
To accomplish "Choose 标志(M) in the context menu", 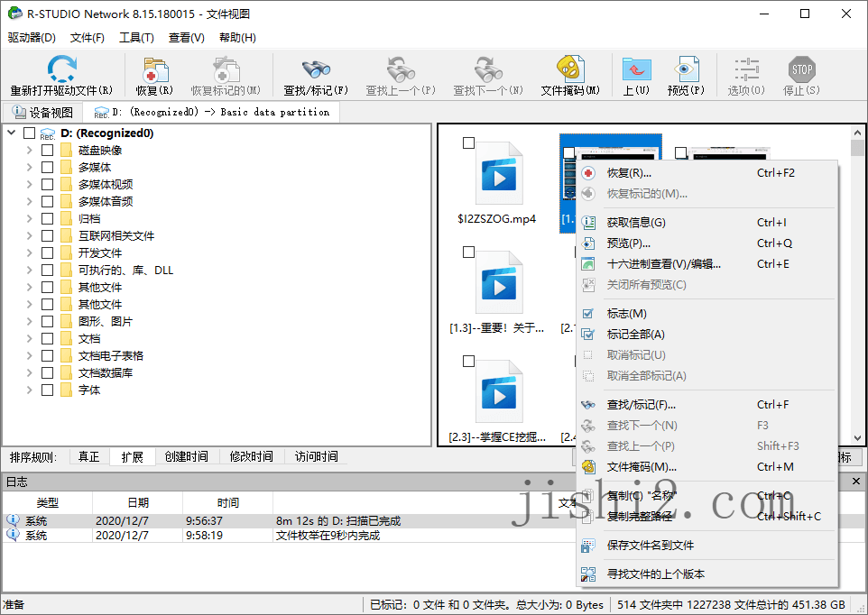I will (x=706, y=314).
